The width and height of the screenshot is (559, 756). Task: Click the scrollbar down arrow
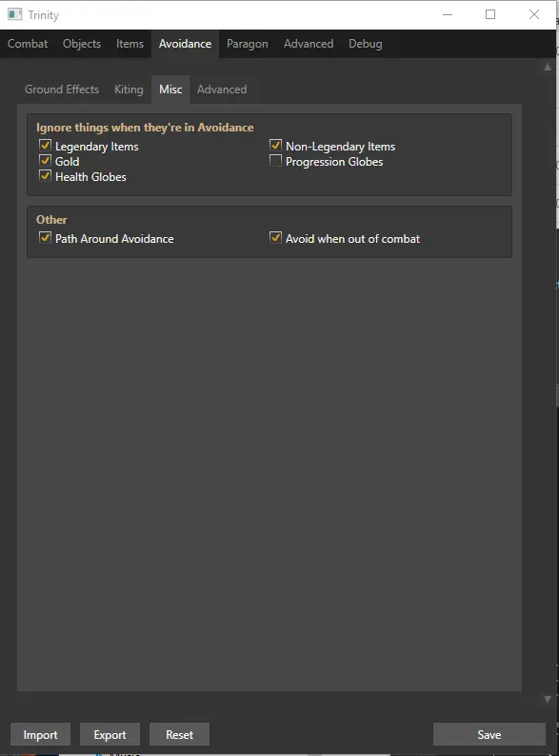(548, 699)
